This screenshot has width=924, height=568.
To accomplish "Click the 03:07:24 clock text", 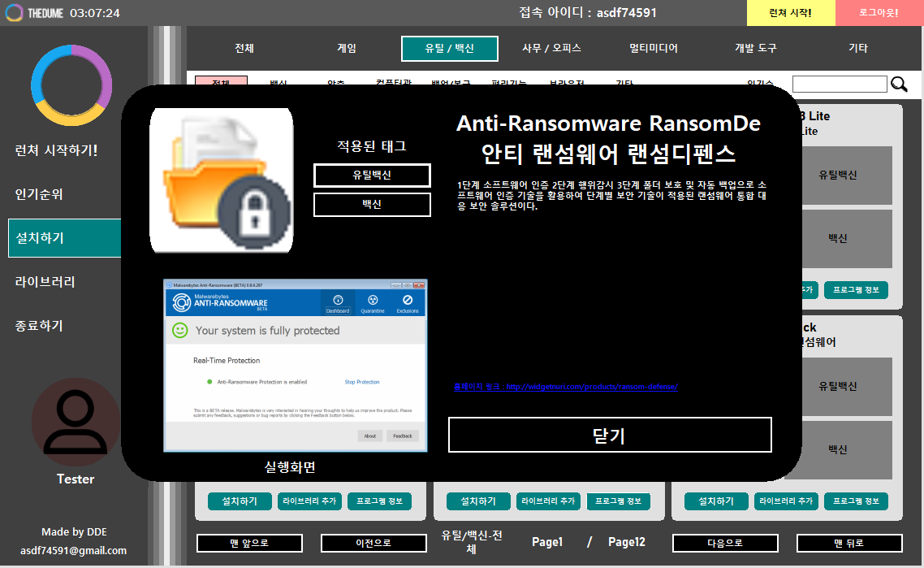I will click(x=95, y=13).
